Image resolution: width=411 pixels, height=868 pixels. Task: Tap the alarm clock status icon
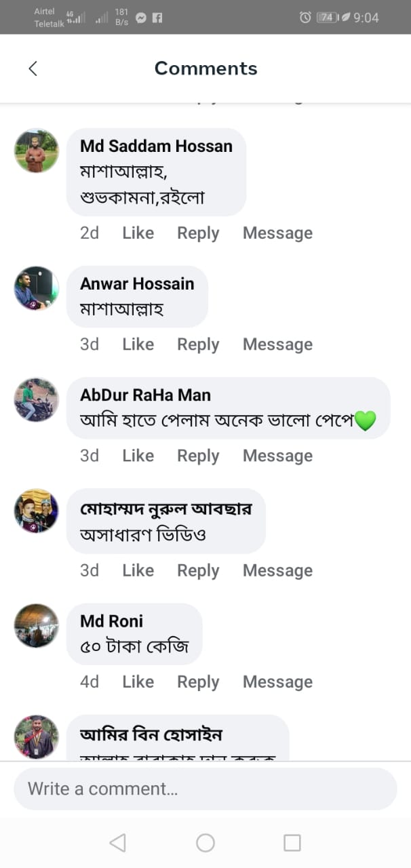point(305,18)
